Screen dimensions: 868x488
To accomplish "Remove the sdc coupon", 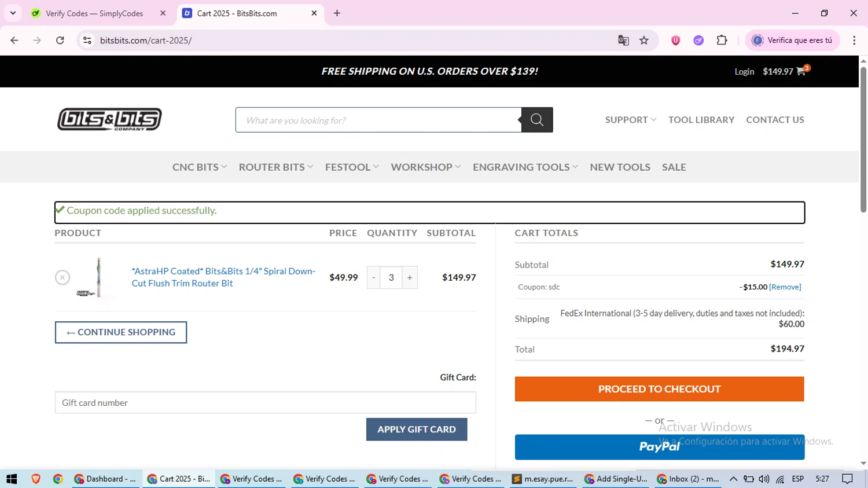I will (785, 287).
